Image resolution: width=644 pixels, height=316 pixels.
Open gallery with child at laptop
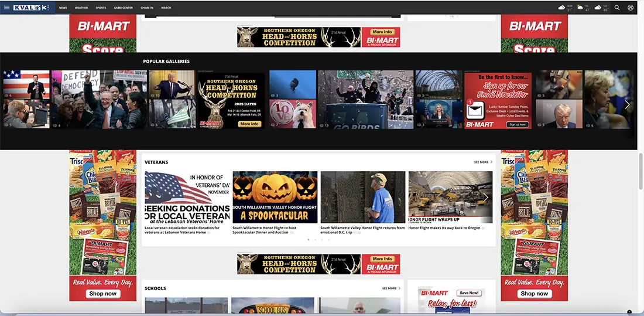[26, 114]
